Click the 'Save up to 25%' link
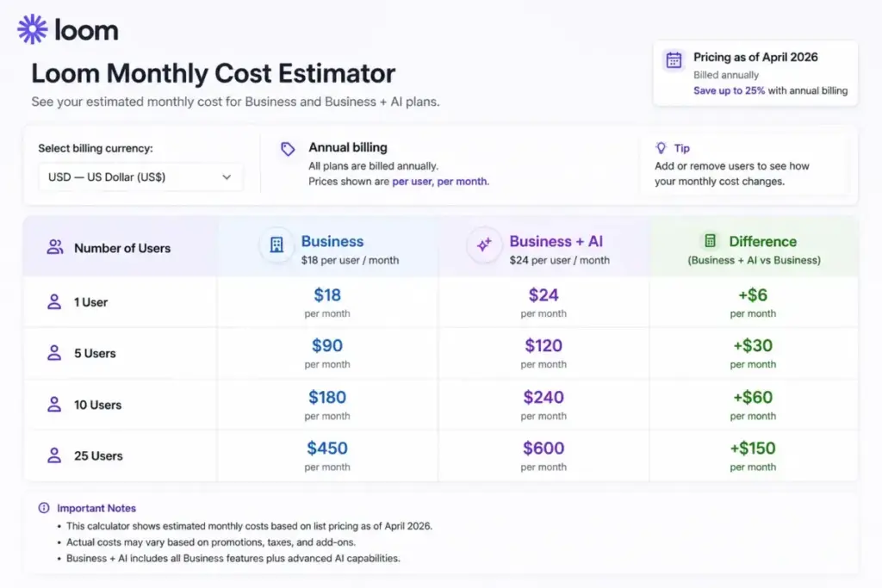 coord(729,90)
